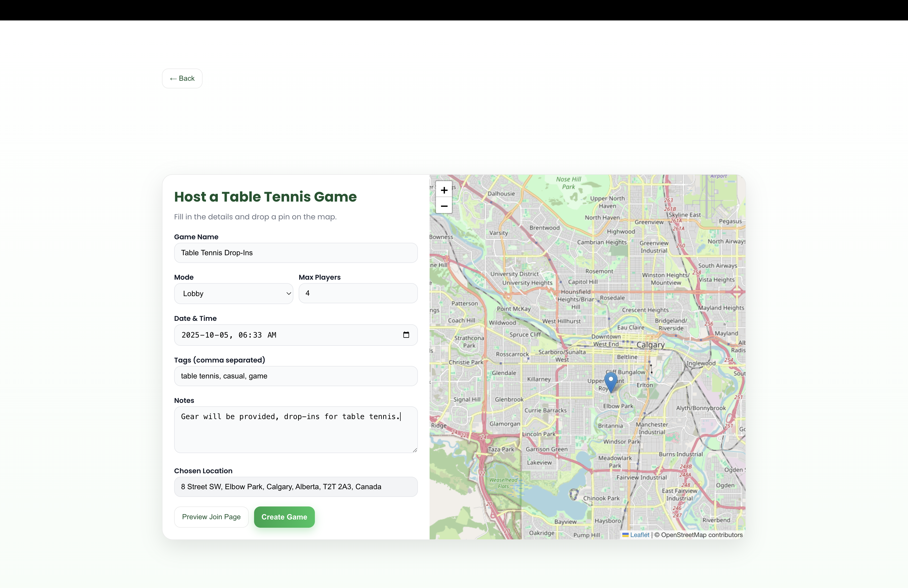Click the Ukraine flag by Leaflet
Viewport: 908px width, 588px height.
(625, 535)
